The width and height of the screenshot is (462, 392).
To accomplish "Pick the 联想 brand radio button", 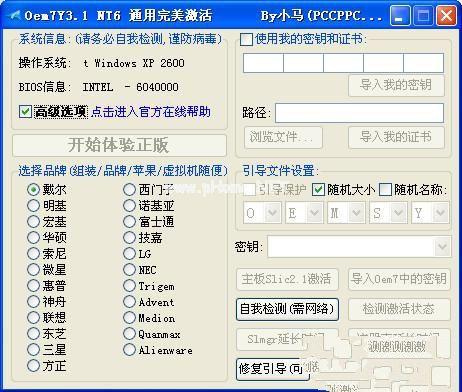I will coord(33,318).
